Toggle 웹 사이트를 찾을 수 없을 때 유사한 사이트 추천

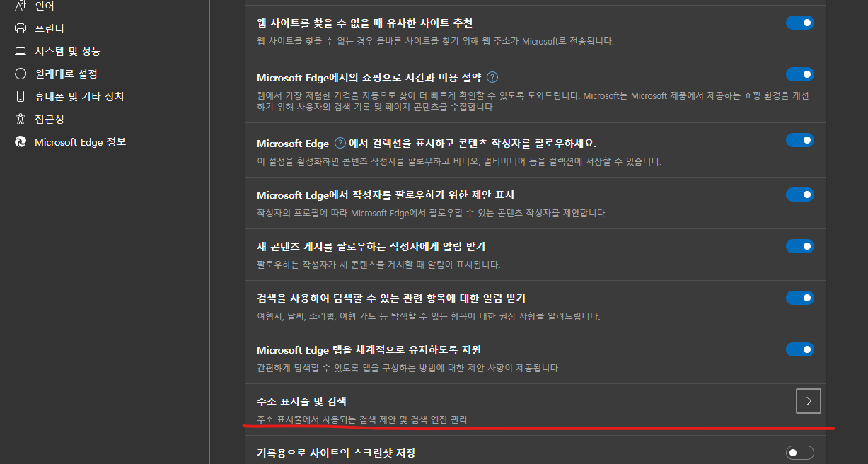click(800, 23)
